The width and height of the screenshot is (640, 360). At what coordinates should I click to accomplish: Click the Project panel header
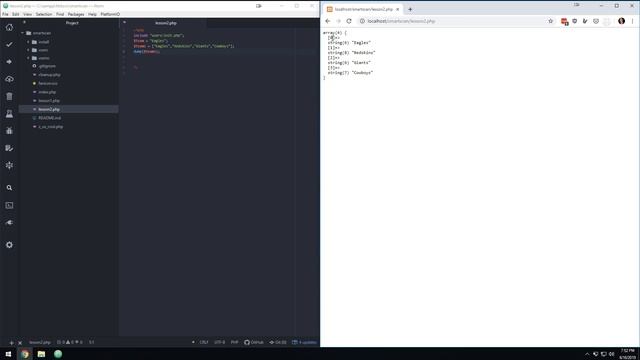72,23
